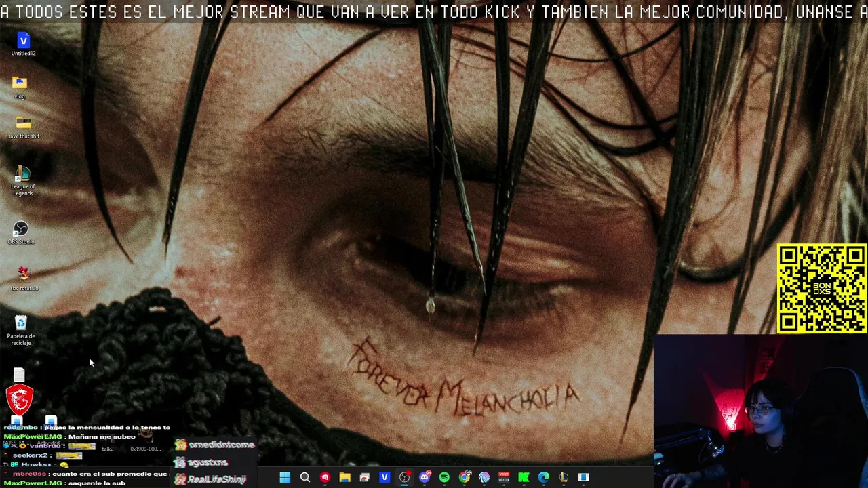
Task: Open the photo gallery app in taskbar
Action: (364, 477)
